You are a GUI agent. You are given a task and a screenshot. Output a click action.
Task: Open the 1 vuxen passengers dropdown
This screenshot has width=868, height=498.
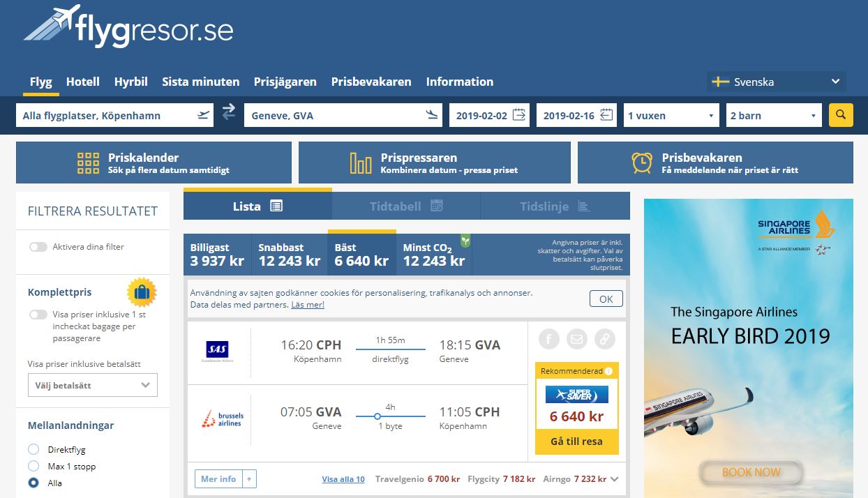[672, 115]
